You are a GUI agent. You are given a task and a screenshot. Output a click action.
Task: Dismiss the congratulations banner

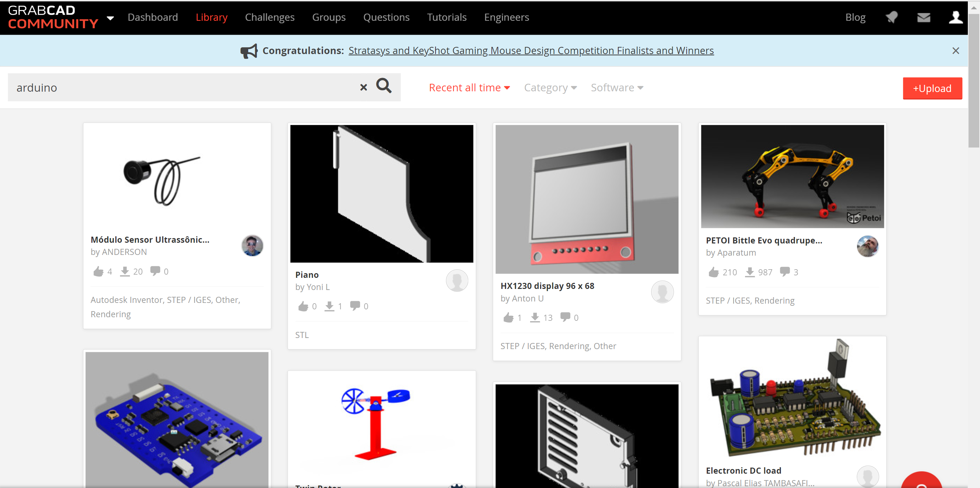pyautogui.click(x=955, y=50)
